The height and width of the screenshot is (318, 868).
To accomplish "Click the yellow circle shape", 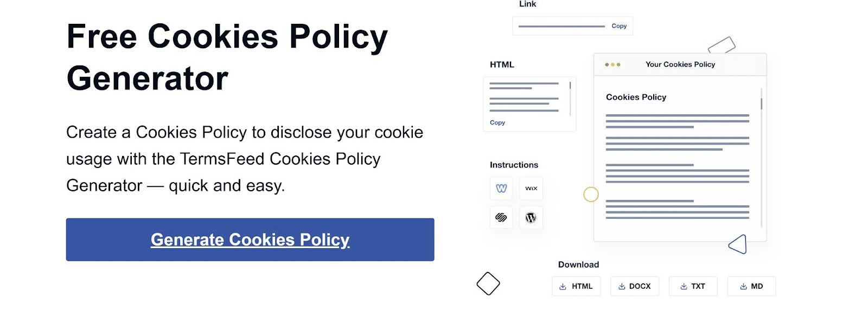I will pyautogui.click(x=591, y=194).
